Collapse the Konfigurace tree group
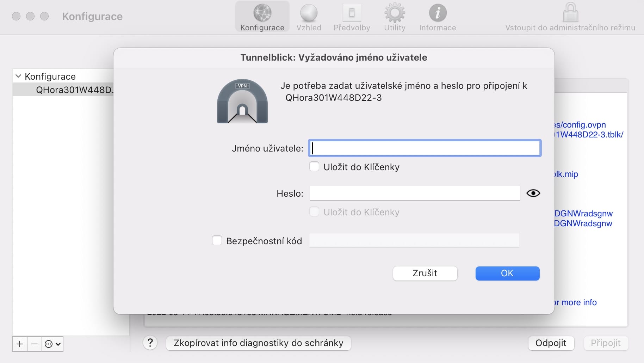 [18, 76]
